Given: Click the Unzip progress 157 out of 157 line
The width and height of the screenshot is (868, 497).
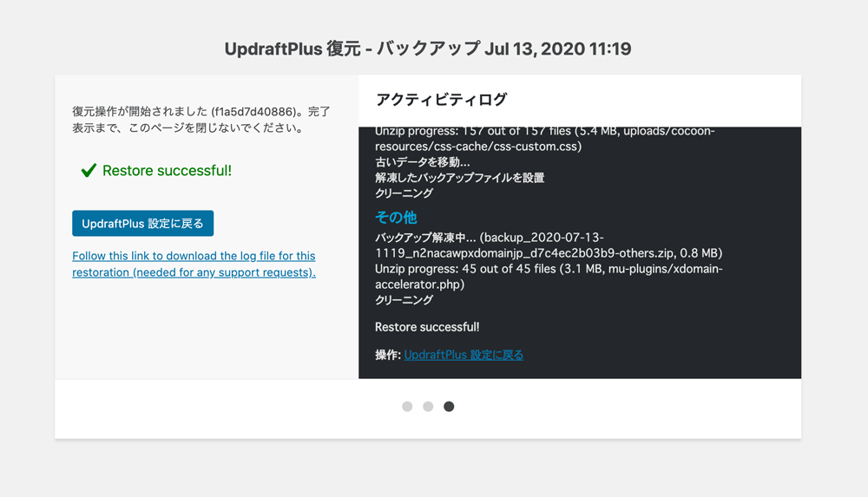Looking at the screenshot, I should pos(545,139).
